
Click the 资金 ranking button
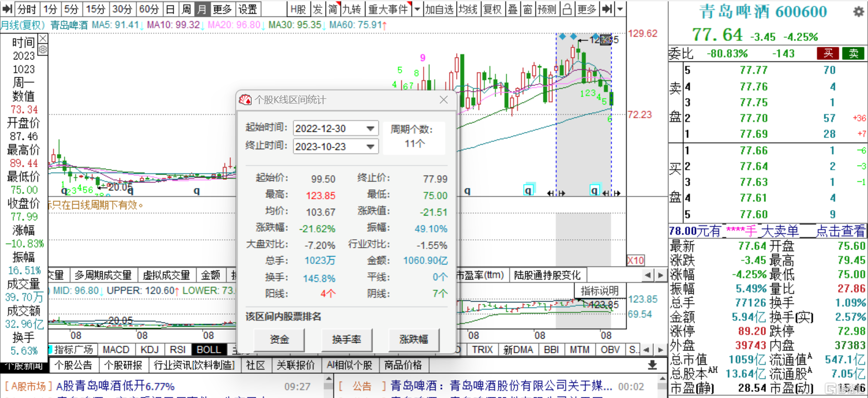[279, 340]
